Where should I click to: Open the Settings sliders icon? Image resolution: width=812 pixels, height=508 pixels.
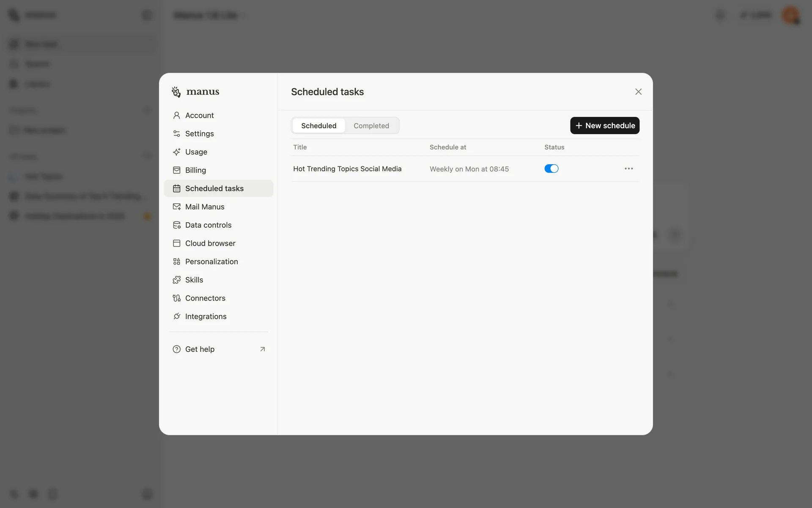(x=176, y=134)
